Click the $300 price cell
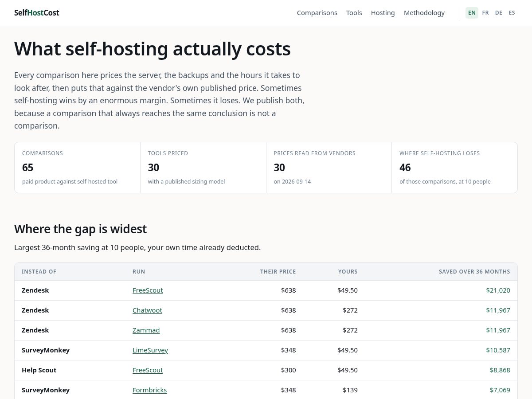 [288, 370]
